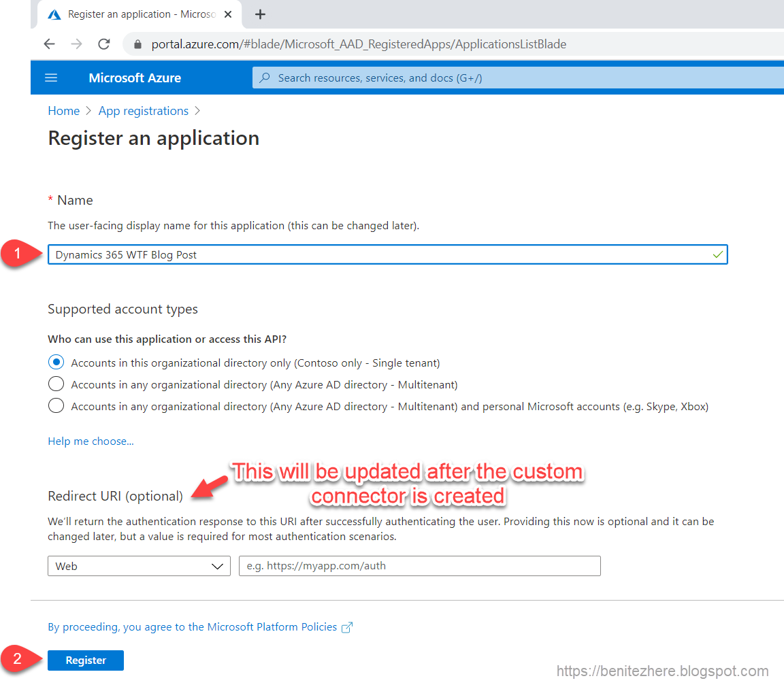Click the padlock site info icon
The image size is (784, 687).
click(x=137, y=44)
